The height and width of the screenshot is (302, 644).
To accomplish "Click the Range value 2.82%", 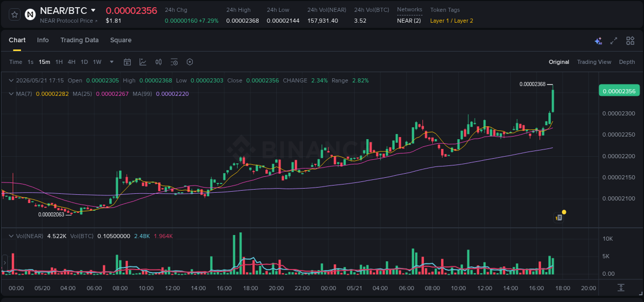I will 360,80.
